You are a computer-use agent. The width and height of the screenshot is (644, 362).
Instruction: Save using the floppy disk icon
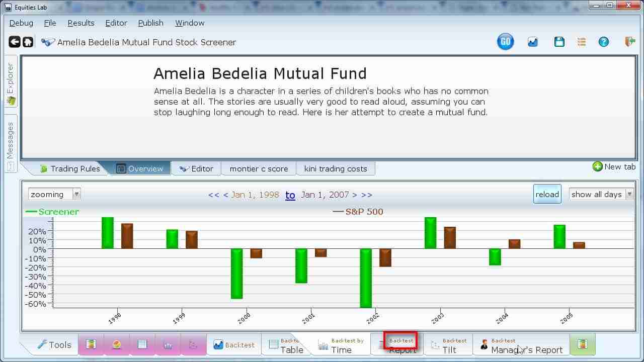coord(559,42)
